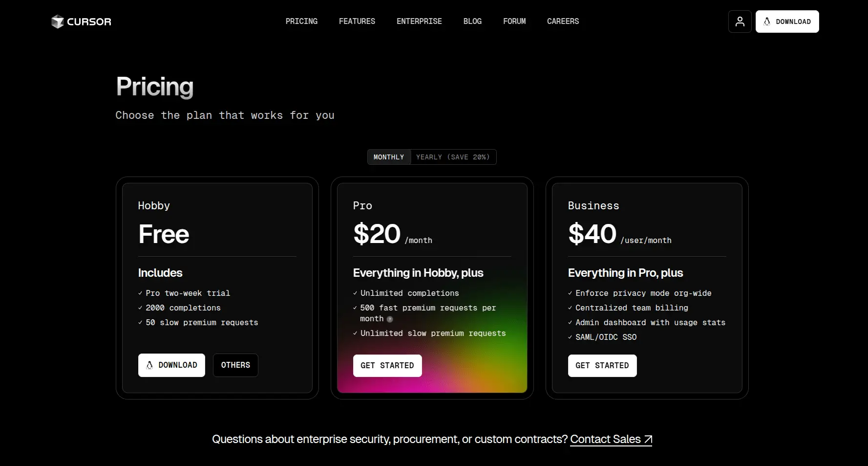Open the Pricing nav item
This screenshot has width=868, height=466.
coord(301,22)
